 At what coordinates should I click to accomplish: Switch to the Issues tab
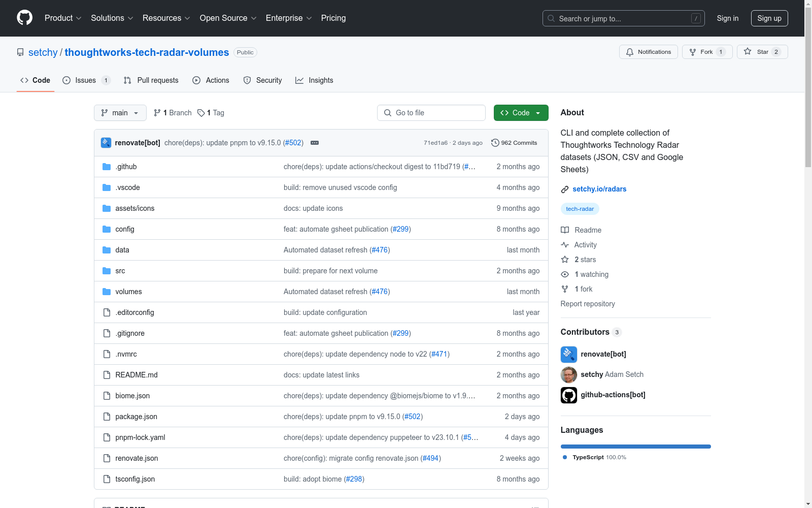point(86,80)
